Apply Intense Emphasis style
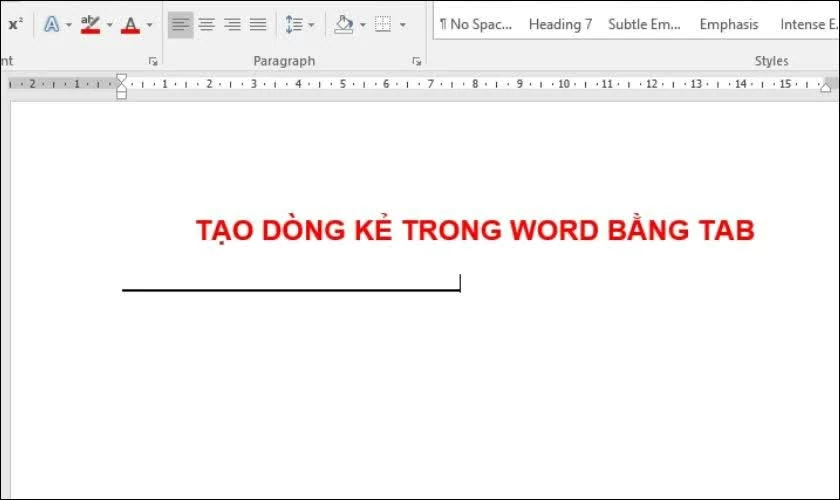 (808, 25)
